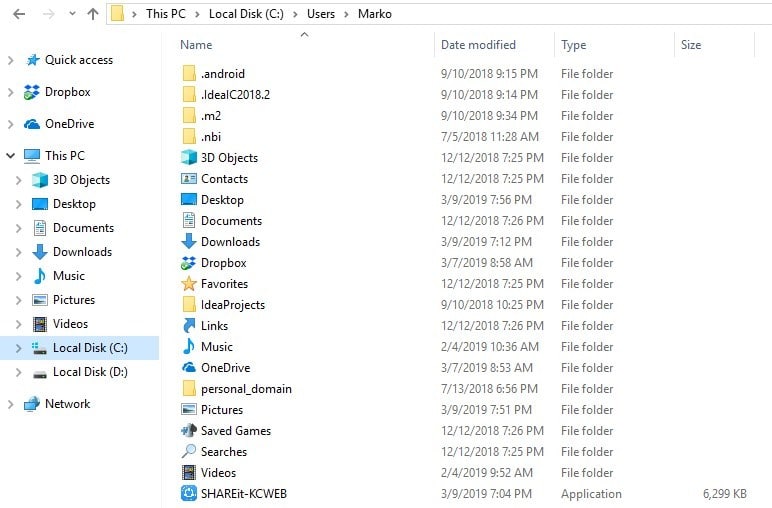Screen dimensions: 772x508
Task: Sort by the Name column header
Action: [x=196, y=45]
